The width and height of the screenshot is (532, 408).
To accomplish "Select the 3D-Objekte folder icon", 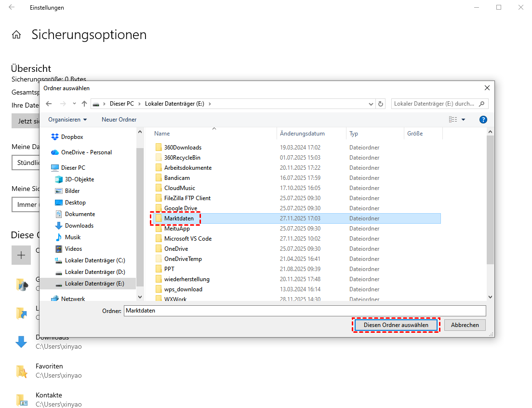I will [59, 179].
